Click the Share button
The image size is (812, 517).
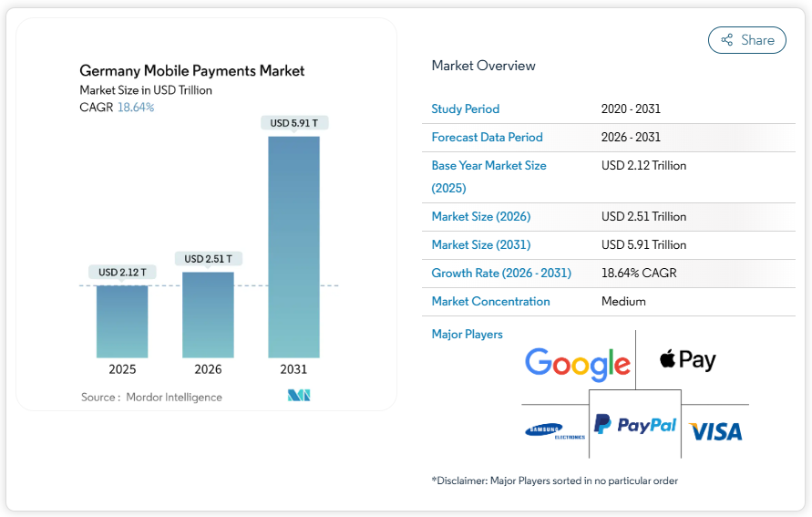tap(746, 40)
